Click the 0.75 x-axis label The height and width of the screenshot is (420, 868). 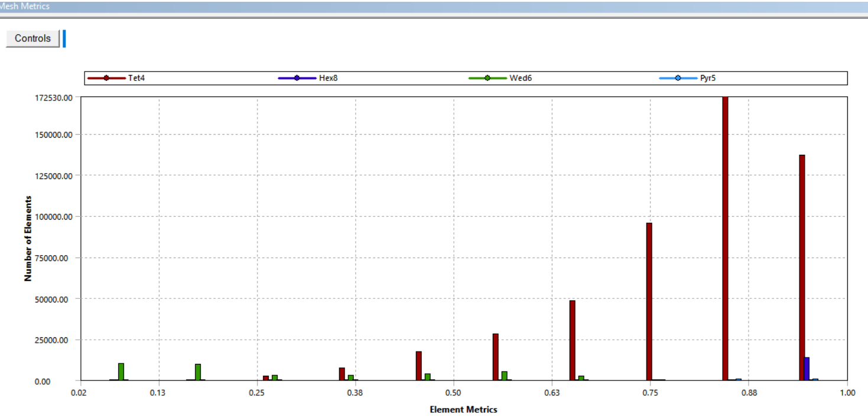650,392
